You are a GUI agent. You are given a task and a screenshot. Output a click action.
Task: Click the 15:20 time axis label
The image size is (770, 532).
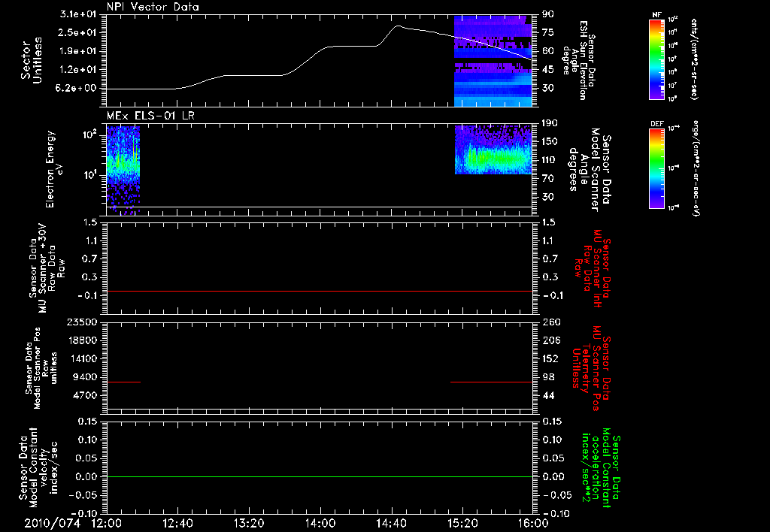coord(462,523)
